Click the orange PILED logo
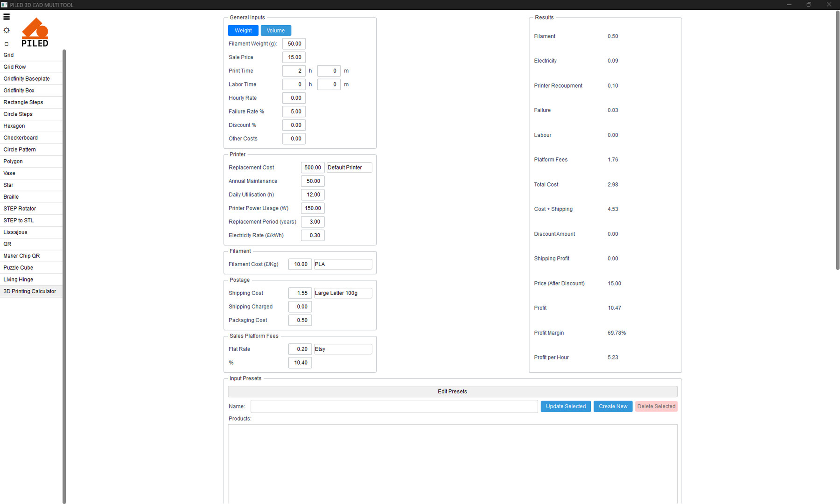 click(35, 33)
